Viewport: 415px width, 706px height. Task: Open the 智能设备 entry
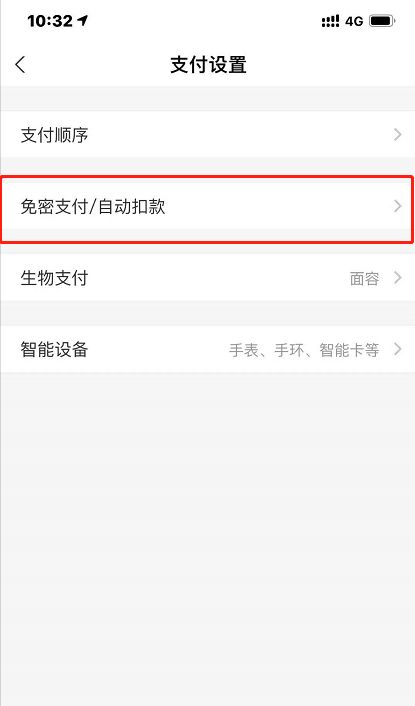208,349
